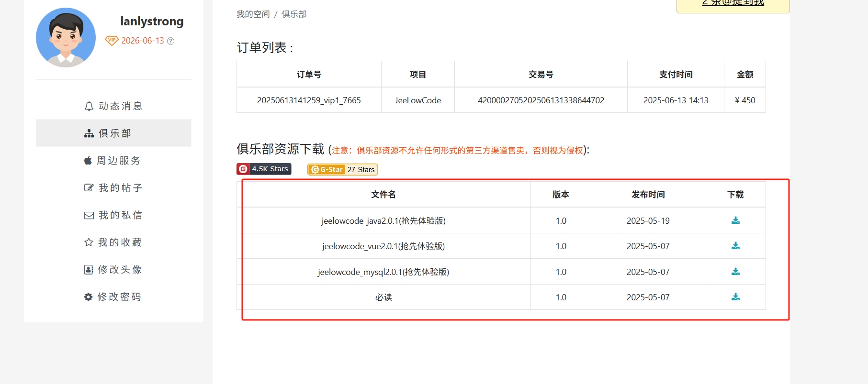The width and height of the screenshot is (868, 384).
Task: Open 修改头像 menu entry
Action: (x=113, y=270)
